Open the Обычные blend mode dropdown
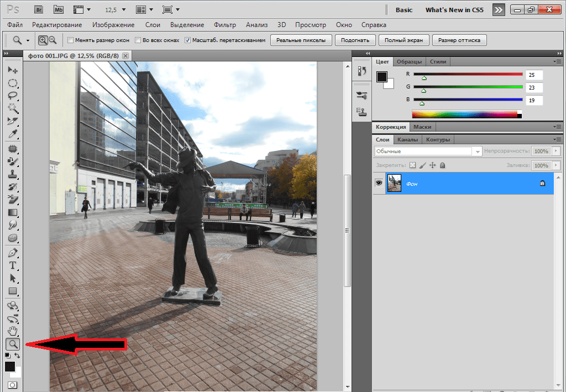 pyautogui.click(x=428, y=151)
